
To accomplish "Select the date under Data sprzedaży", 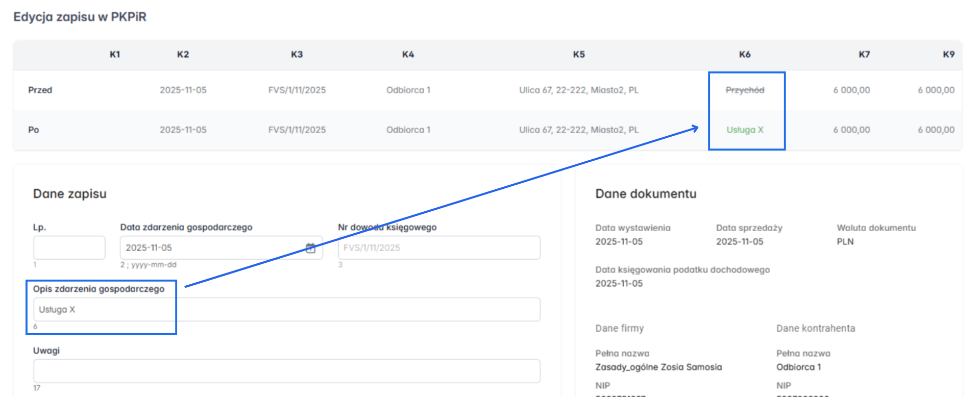I will tap(740, 241).
